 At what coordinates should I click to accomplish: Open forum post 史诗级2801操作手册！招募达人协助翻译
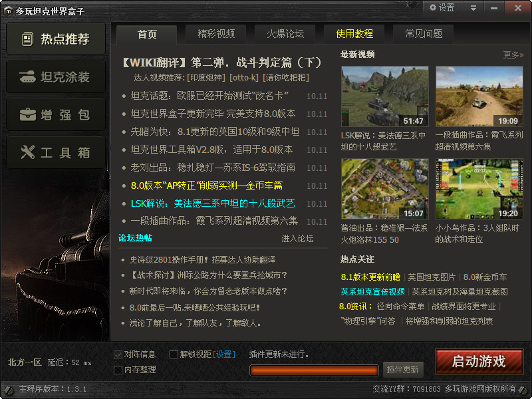(202, 260)
